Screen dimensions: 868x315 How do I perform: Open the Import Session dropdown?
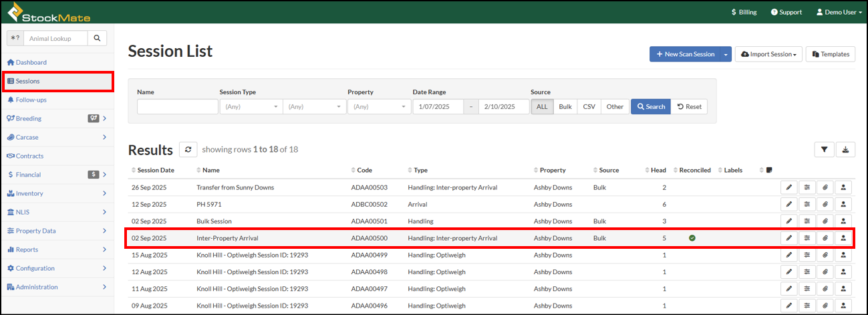pos(768,54)
